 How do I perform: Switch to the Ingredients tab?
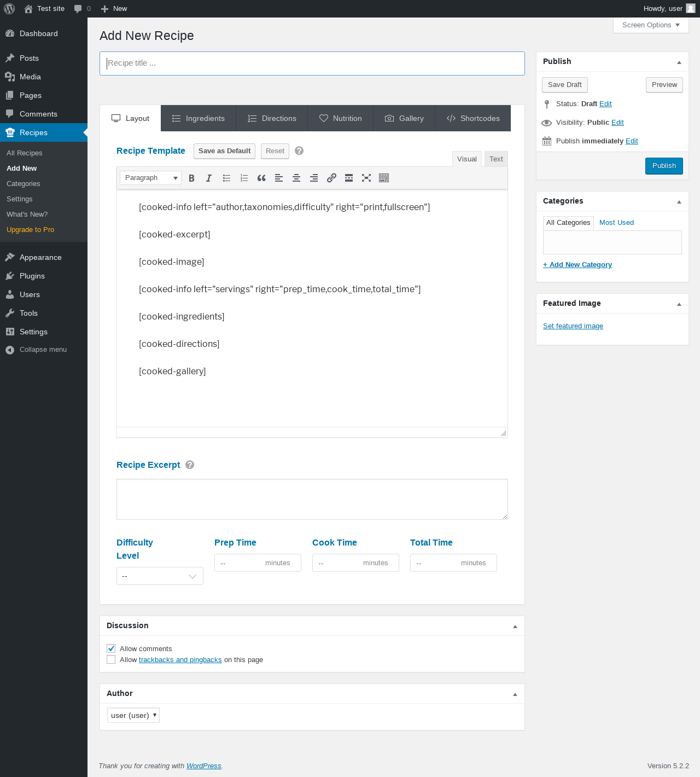coord(199,118)
